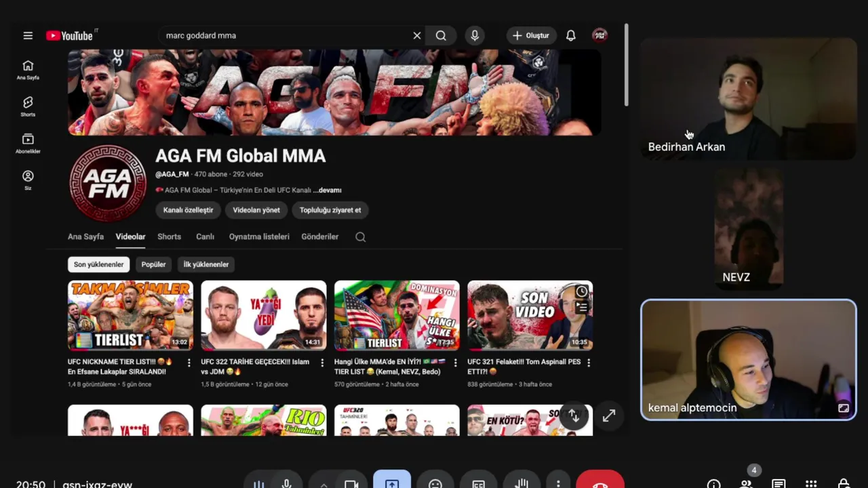868x488 pixels.
Task: Toggle the meeting microphone
Action: pyautogui.click(x=287, y=484)
